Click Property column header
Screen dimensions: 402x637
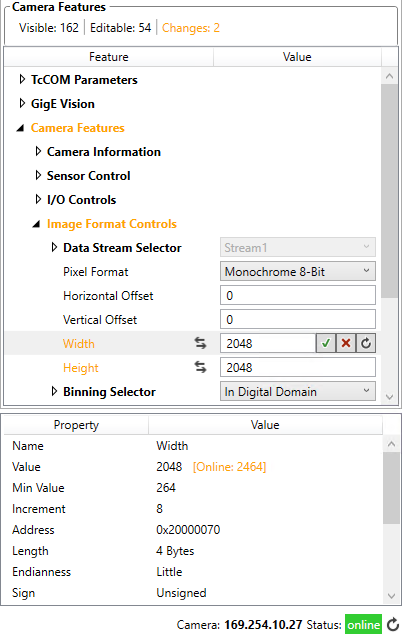76,425
